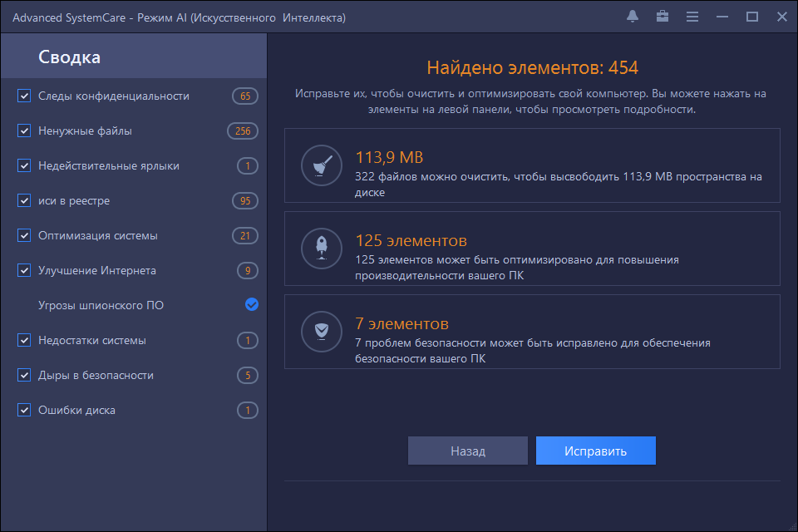Click the rocket optimization icon
Screen dimensions: 798x532
pyautogui.click(x=322, y=248)
